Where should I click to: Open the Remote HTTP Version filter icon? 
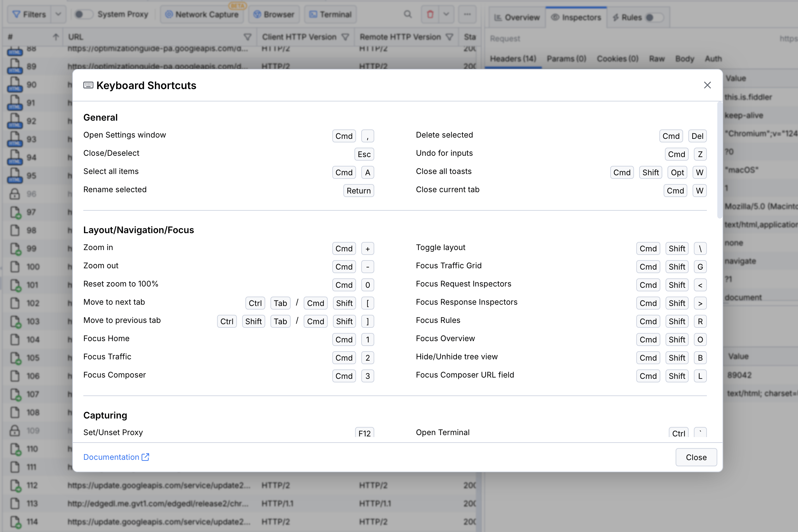point(449,37)
